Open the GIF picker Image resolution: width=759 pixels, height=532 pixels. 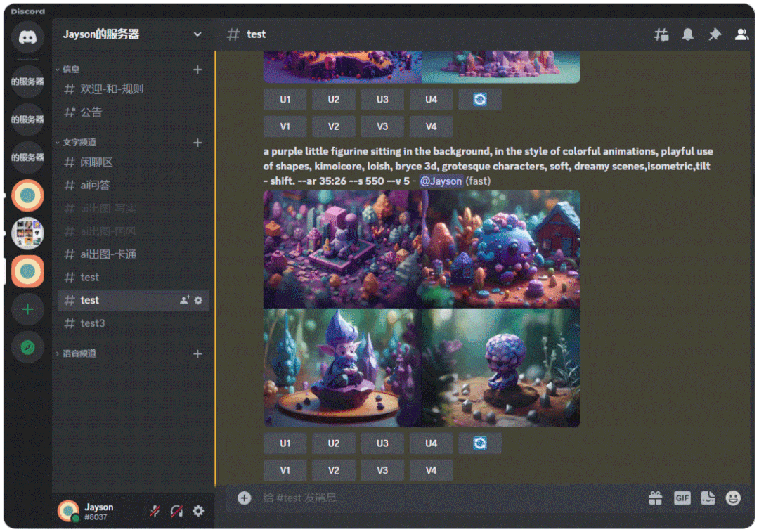tap(682, 498)
